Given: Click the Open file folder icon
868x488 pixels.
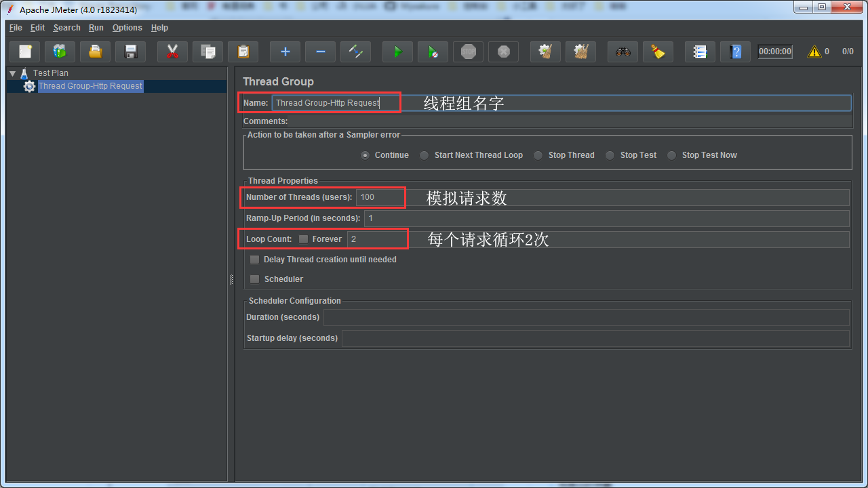Looking at the screenshot, I should click(x=96, y=52).
